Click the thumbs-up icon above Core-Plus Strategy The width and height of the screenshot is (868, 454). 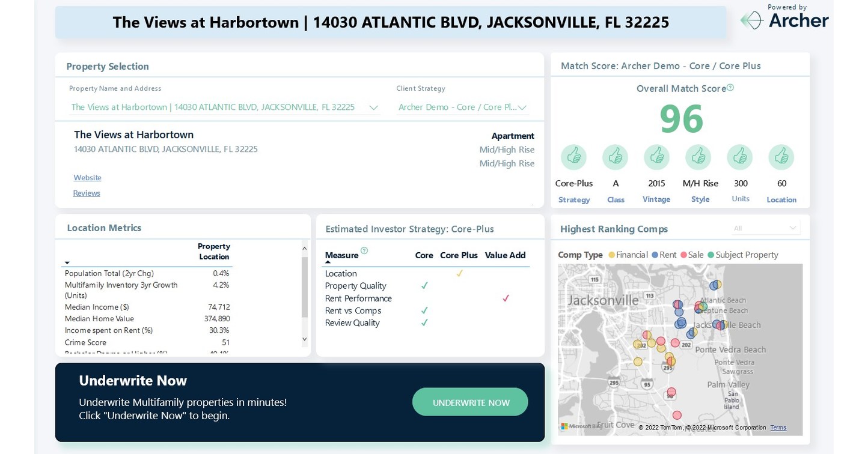click(x=573, y=156)
